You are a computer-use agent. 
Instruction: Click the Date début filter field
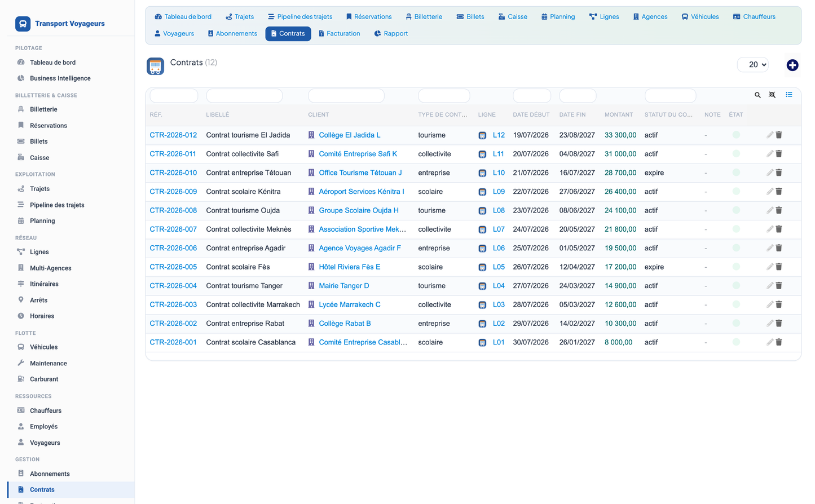pos(532,96)
